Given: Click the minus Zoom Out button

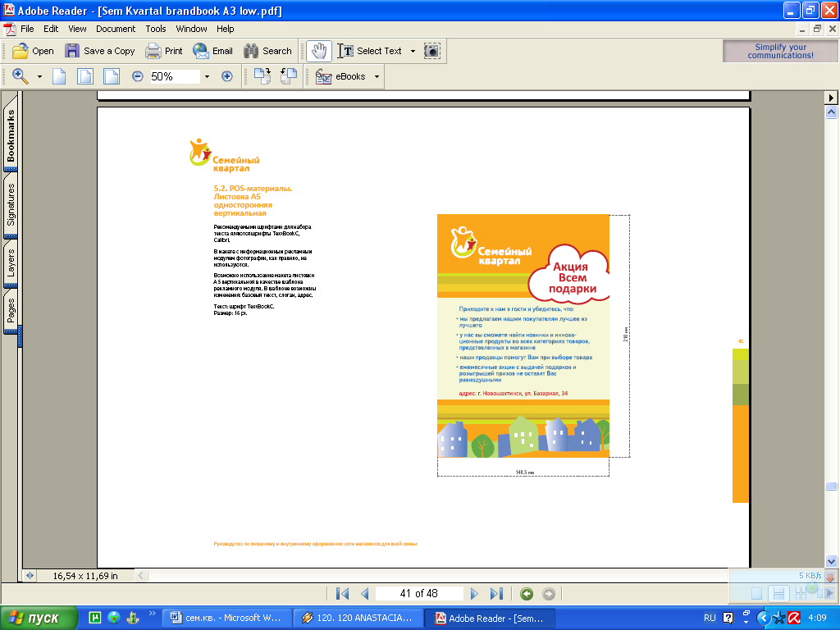Looking at the screenshot, I should [x=137, y=76].
